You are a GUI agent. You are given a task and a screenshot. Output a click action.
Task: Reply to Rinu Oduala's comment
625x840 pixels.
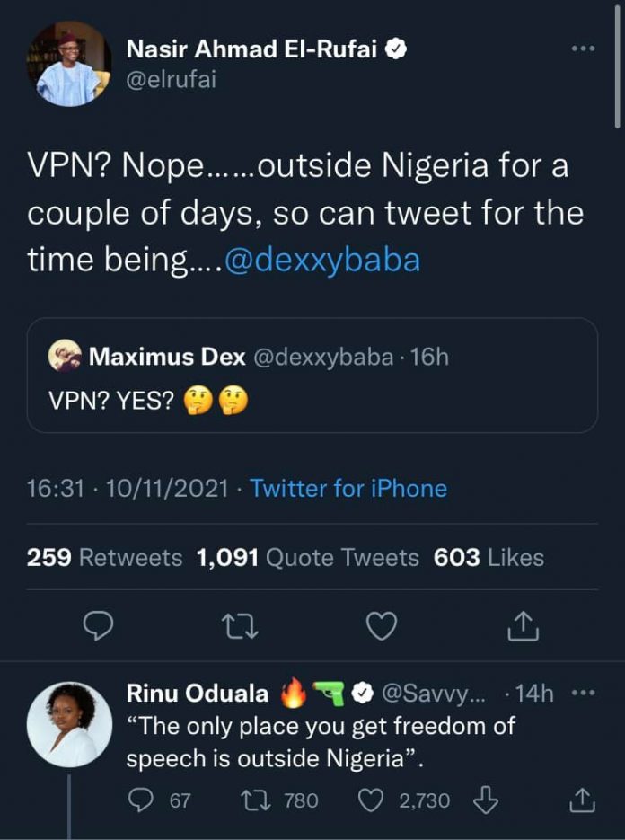142,800
